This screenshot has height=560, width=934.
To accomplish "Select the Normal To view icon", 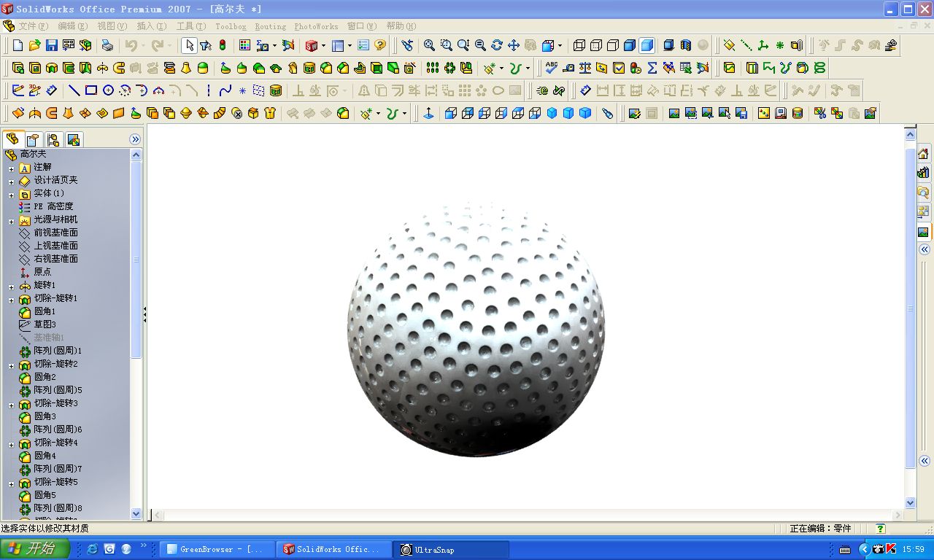I will pos(428,114).
